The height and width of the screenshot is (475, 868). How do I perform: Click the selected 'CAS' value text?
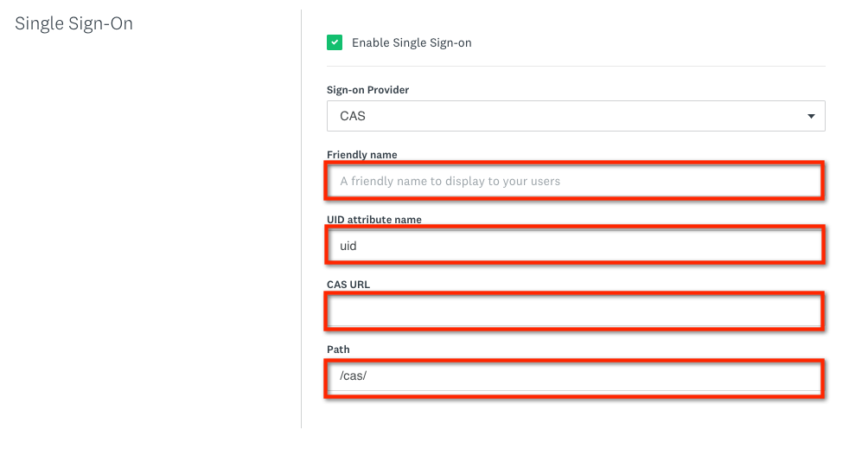coord(353,116)
